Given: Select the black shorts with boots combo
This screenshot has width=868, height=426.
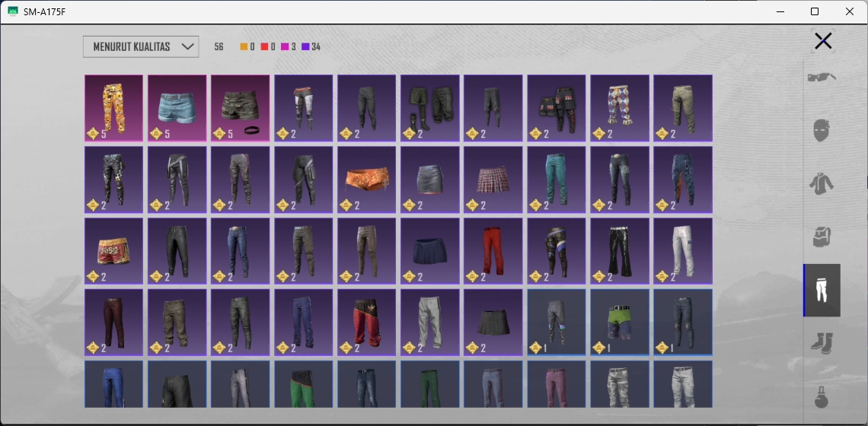Looking at the screenshot, I should [x=429, y=109].
